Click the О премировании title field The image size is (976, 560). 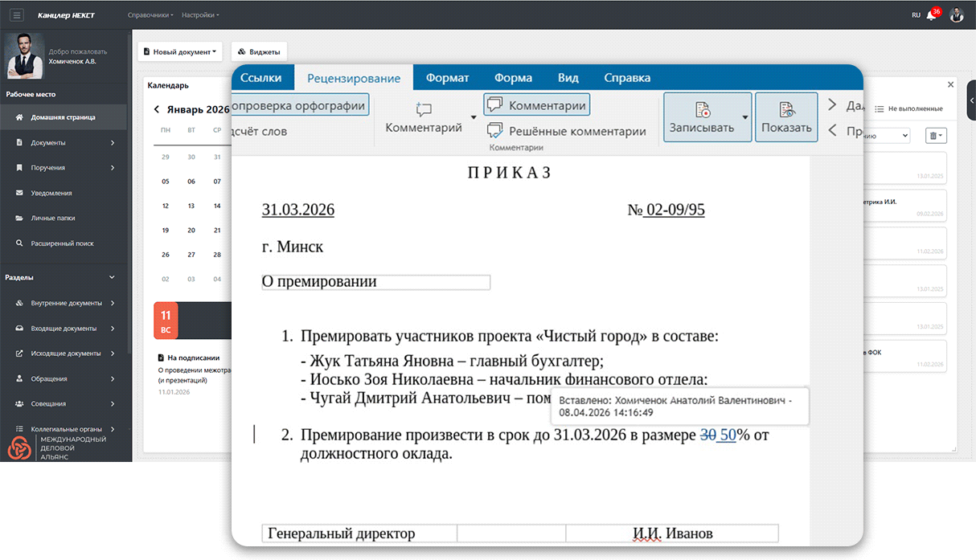click(x=375, y=282)
